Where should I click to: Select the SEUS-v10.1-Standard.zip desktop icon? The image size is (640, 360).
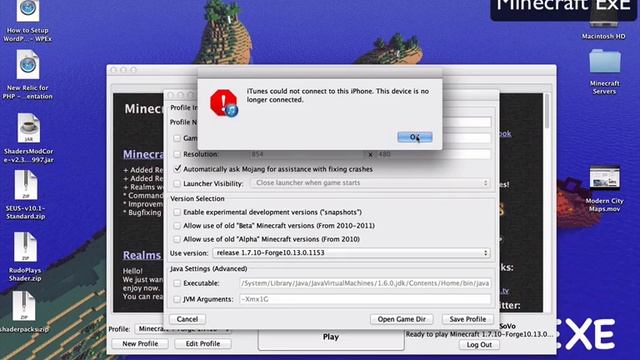[26, 185]
